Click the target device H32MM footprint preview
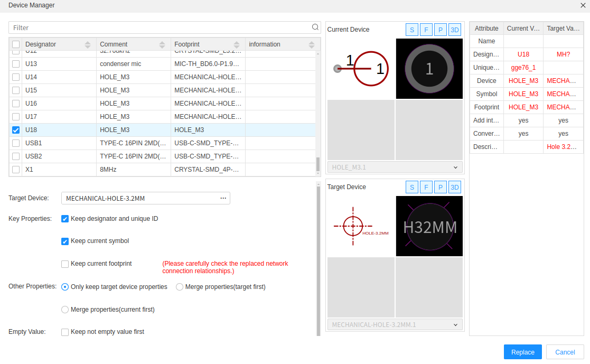Image resolution: width=590 pixels, height=364 pixels. coord(429,226)
